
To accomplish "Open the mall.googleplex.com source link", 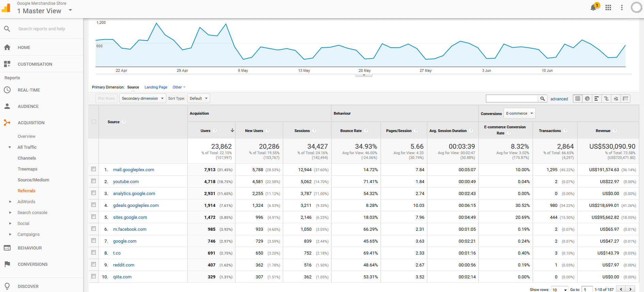I will tap(134, 169).
